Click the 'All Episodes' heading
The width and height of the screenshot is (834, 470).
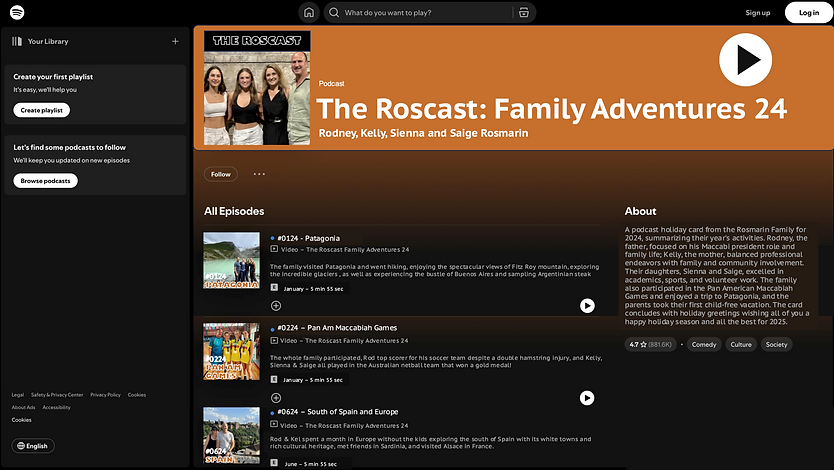click(234, 211)
